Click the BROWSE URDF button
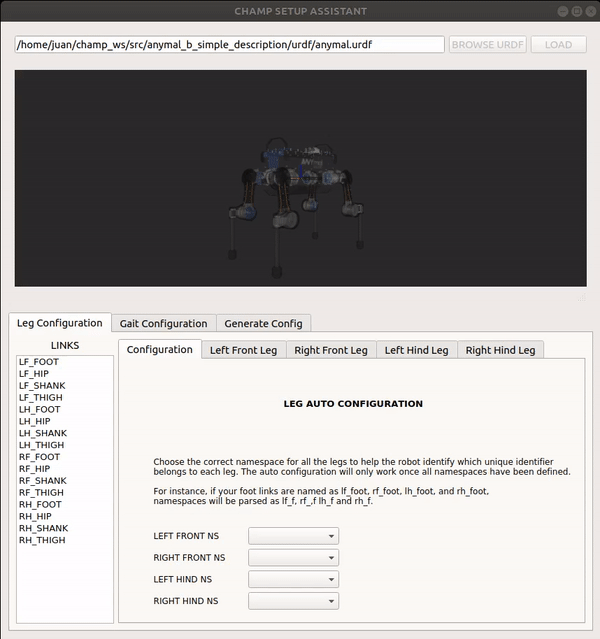Viewport: 600px width, 639px height. point(488,44)
